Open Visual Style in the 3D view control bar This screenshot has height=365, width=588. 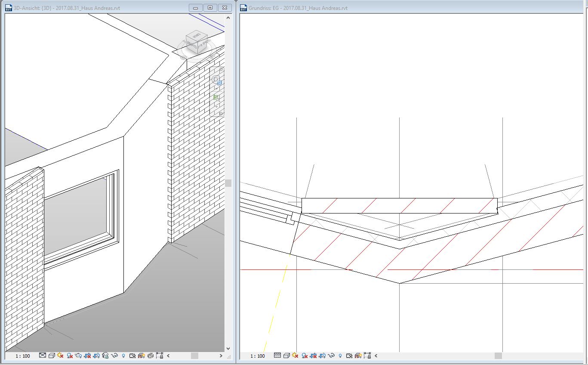(52, 356)
